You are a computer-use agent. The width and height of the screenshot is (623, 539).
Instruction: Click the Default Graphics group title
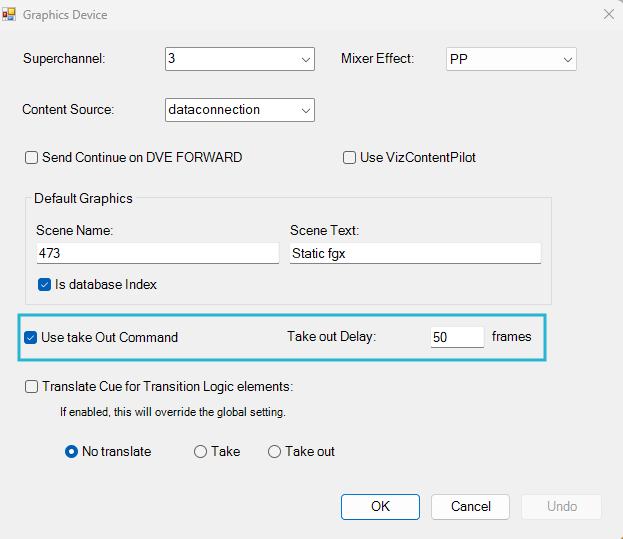tap(83, 198)
